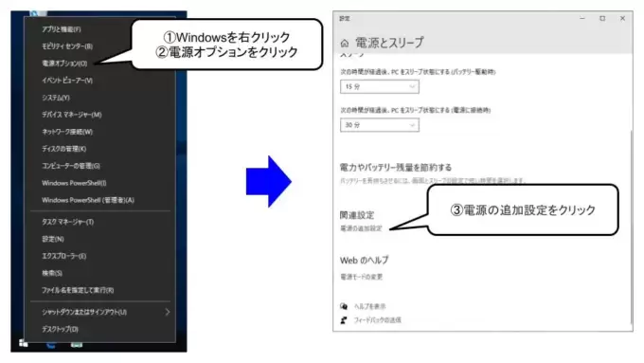The width and height of the screenshot is (644, 363).
Task: Click the 電源モードの変更 help link
Action: pyautogui.click(x=361, y=277)
